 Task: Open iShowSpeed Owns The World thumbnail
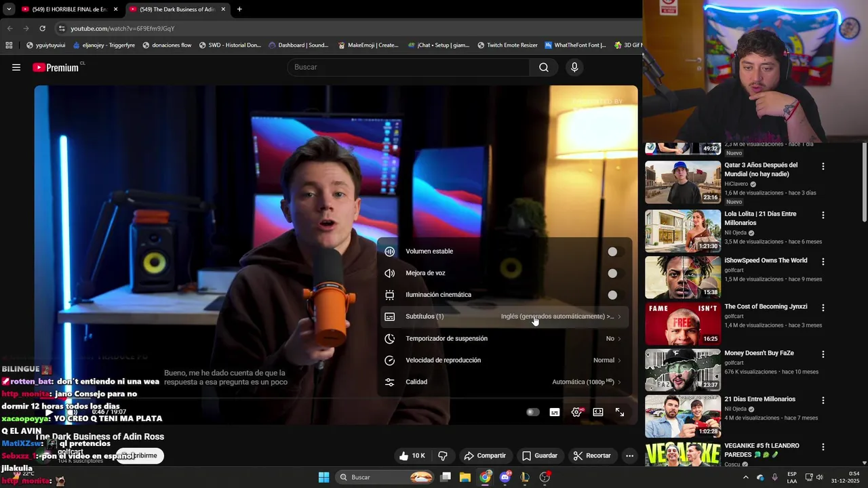[682, 277]
